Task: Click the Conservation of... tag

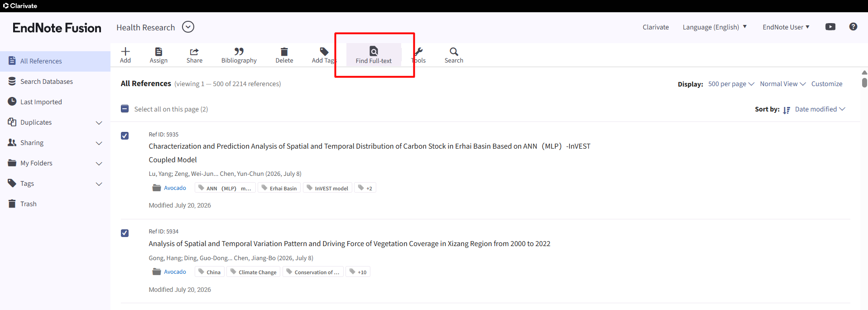Action: pos(313,272)
